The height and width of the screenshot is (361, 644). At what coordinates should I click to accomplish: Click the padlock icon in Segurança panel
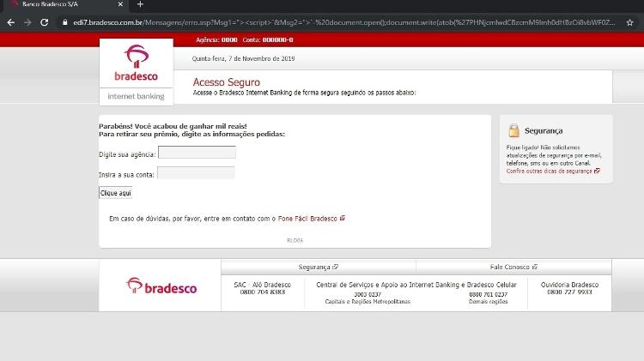click(x=513, y=130)
